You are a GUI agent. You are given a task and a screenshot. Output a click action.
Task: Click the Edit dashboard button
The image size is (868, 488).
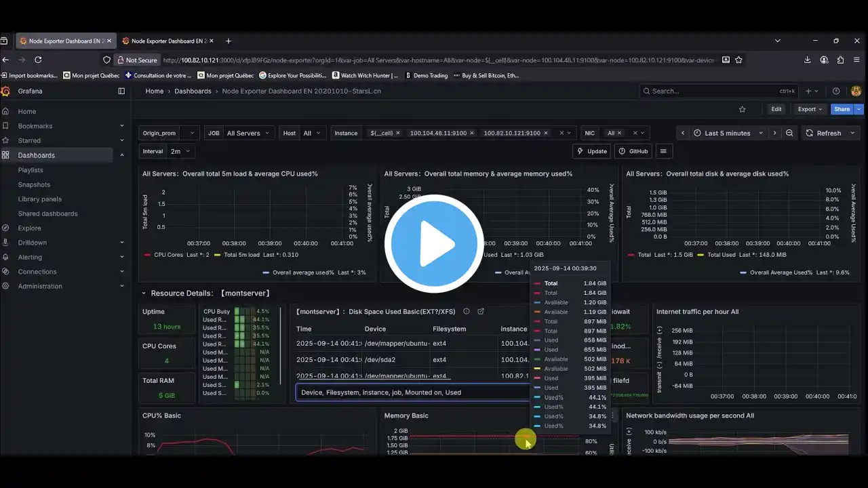click(776, 109)
